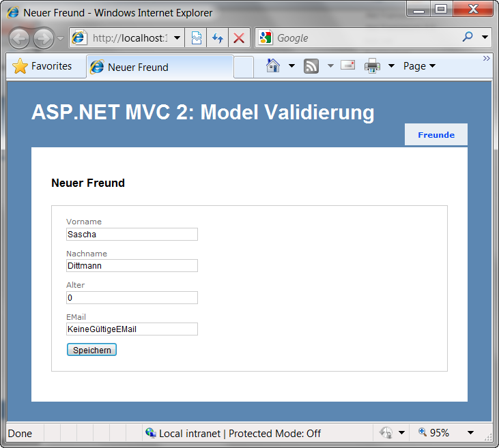This screenshot has width=499, height=448.
Task: Click the status bar privacy/security icon
Action: (x=386, y=433)
